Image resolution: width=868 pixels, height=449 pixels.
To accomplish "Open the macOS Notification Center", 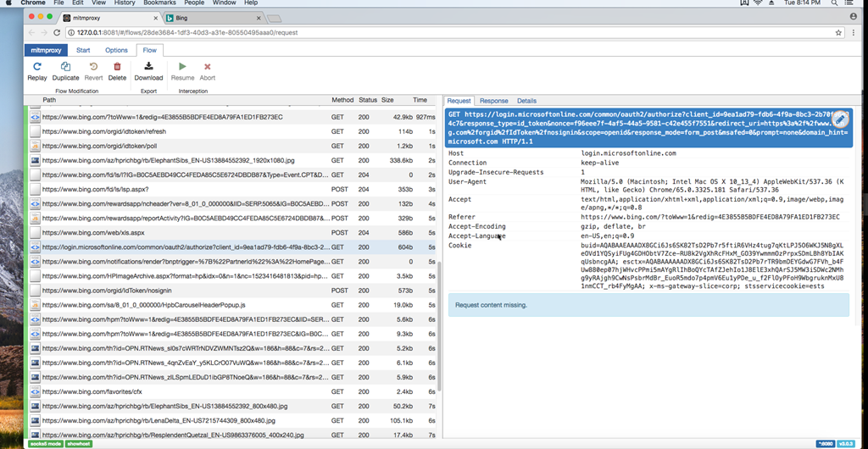I will (849, 3).
